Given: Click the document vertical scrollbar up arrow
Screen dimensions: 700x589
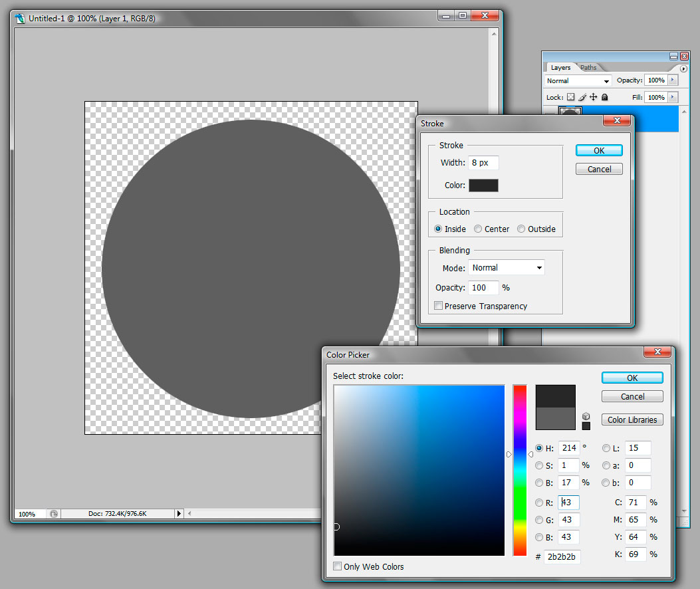Looking at the screenshot, I should coord(494,34).
